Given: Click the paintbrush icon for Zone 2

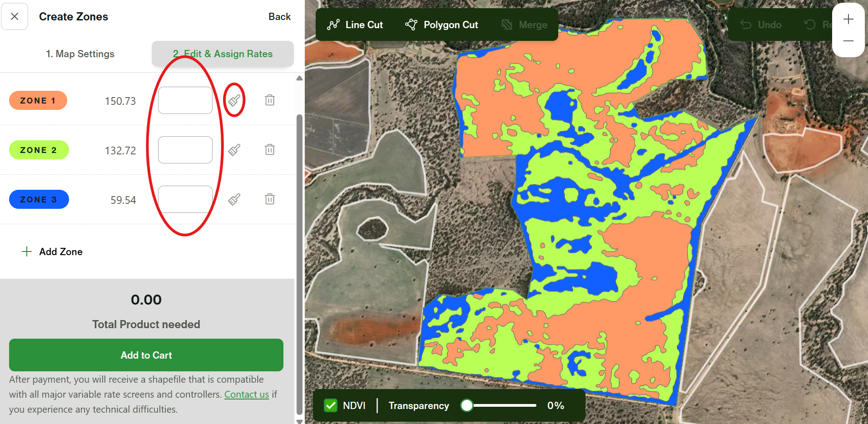Looking at the screenshot, I should click(234, 150).
